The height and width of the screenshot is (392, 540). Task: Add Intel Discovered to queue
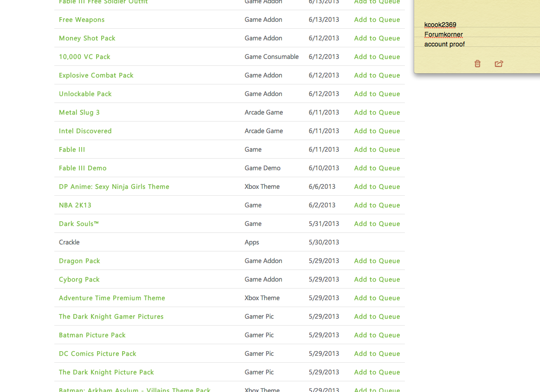pyautogui.click(x=377, y=131)
